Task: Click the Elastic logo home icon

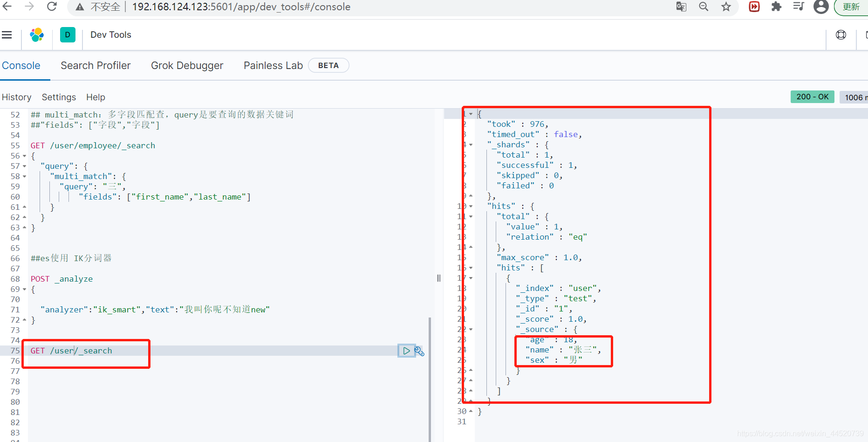Action: tap(37, 35)
